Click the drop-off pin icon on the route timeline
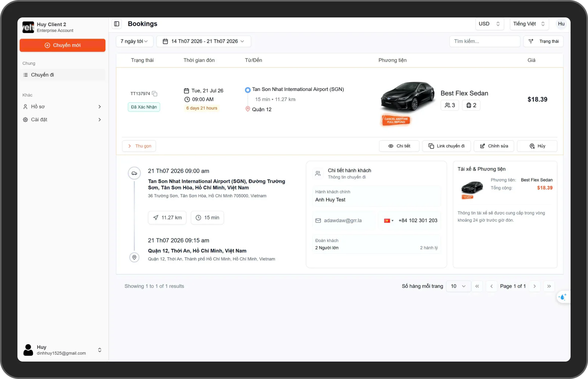 click(134, 257)
